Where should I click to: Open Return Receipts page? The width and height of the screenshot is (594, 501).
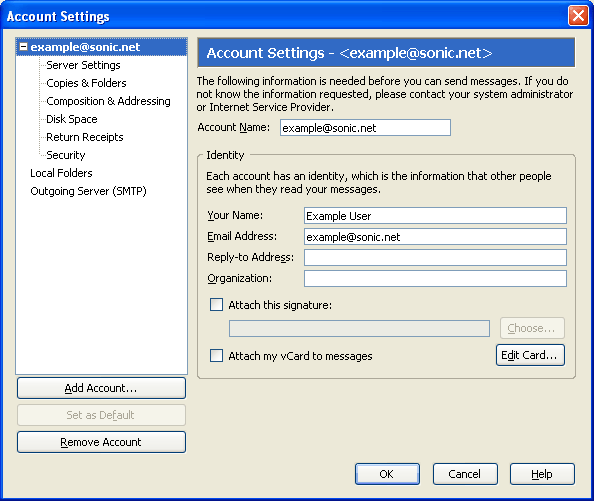(85, 137)
